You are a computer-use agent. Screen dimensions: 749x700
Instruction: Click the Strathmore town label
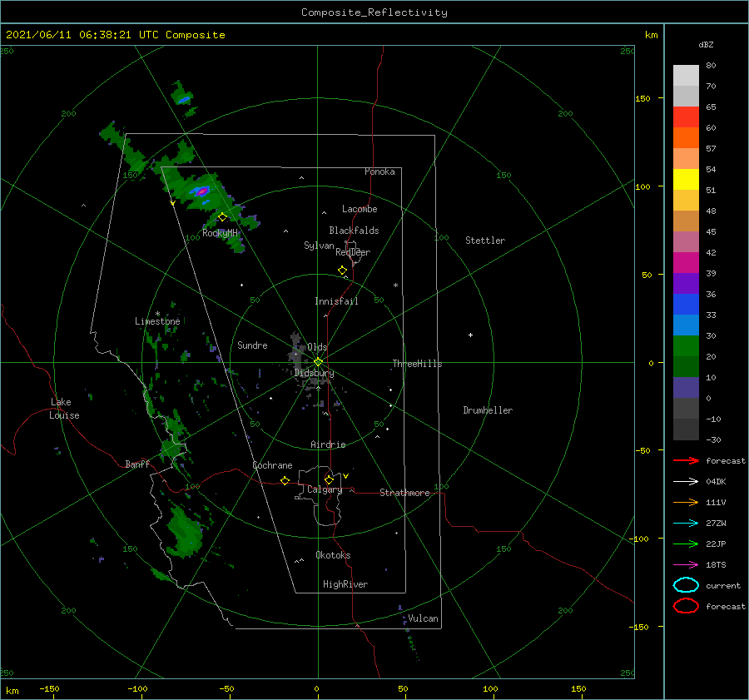404,493
